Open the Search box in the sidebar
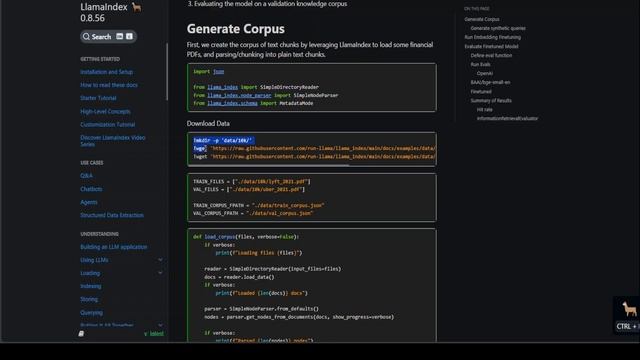This screenshot has height=360, width=640. tap(108, 37)
